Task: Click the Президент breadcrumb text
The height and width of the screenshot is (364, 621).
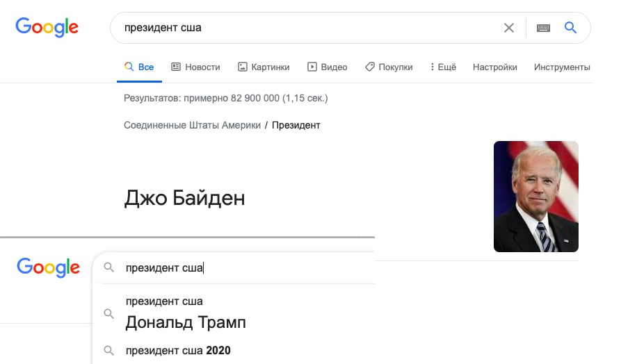Action: [x=296, y=125]
